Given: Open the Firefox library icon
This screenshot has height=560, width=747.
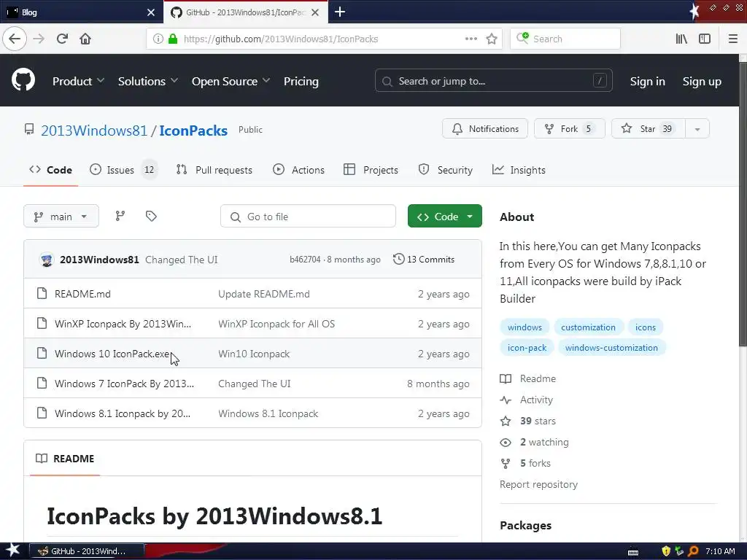Looking at the screenshot, I should tap(681, 39).
